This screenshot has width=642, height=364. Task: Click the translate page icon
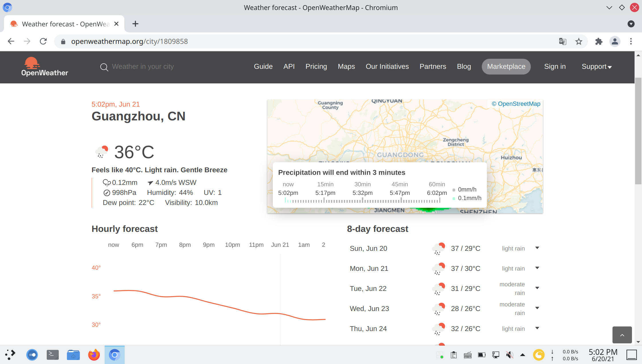coord(563,42)
